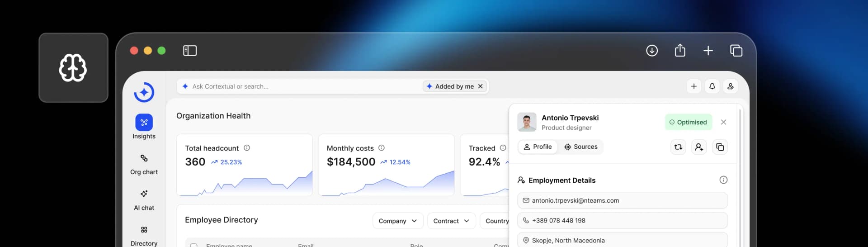Open Insights in the sidebar
This screenshot has height=247, width=868.
click(144, 127)
